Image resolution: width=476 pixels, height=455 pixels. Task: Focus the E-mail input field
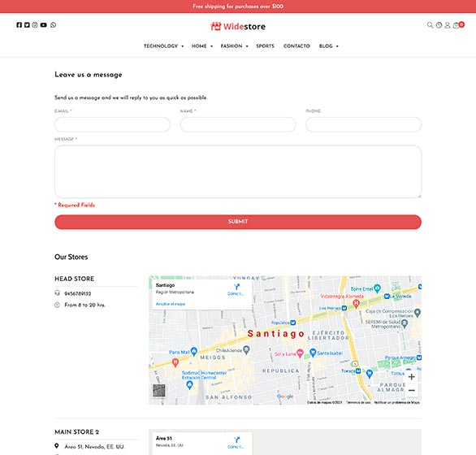click(x=112, y=124)
